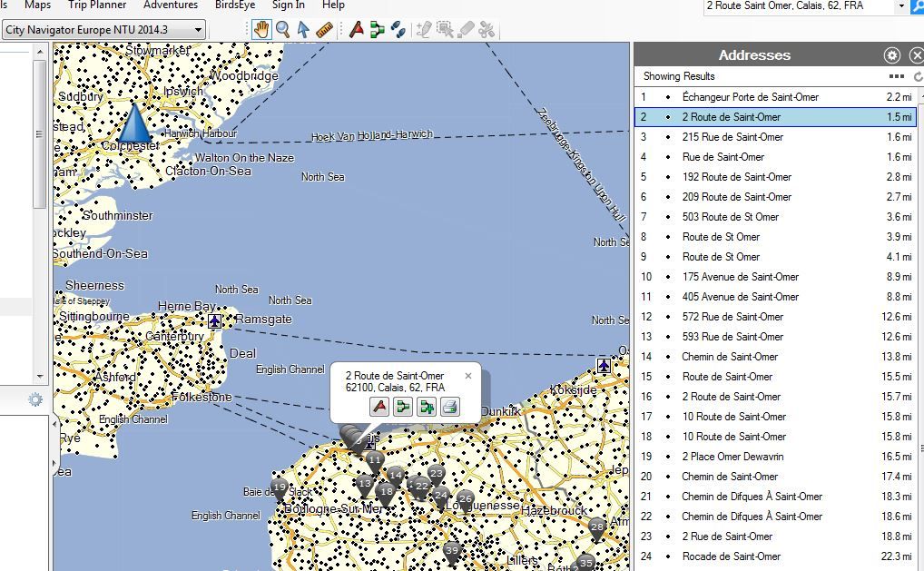Click the search magnifier button at top right

pos(918,6)
